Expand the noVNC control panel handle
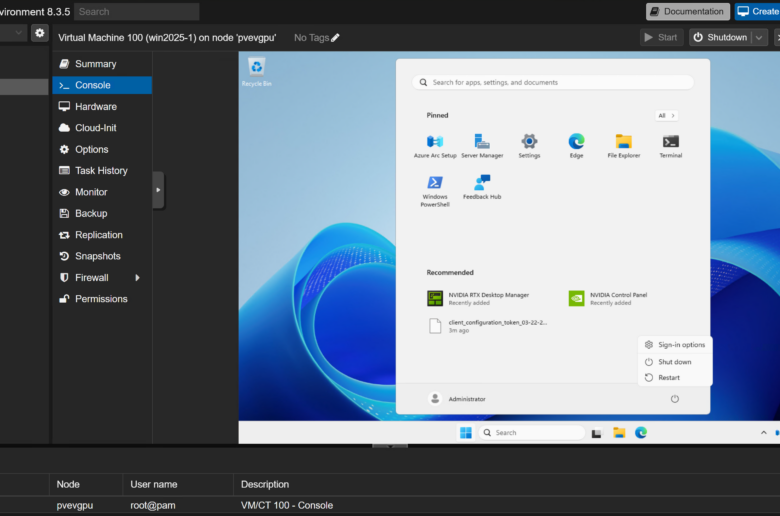Screen dimensions: 780x516 [x=158, y=190]
